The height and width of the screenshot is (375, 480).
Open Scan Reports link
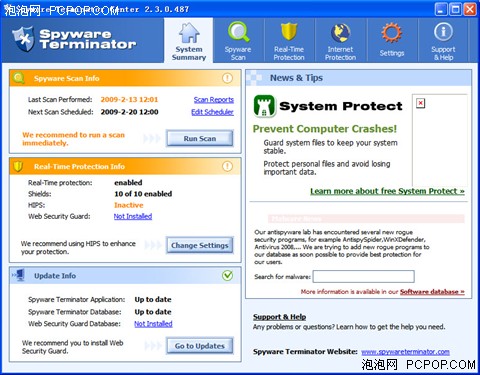point(214,100)
